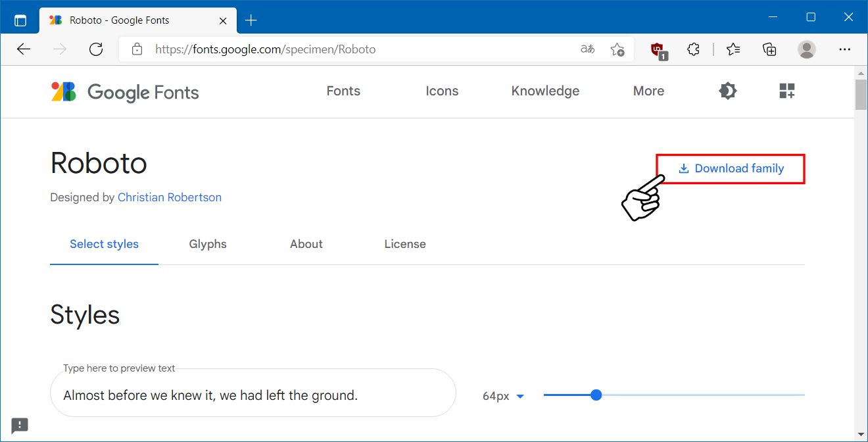Open a new browser tab

point(251,20)
